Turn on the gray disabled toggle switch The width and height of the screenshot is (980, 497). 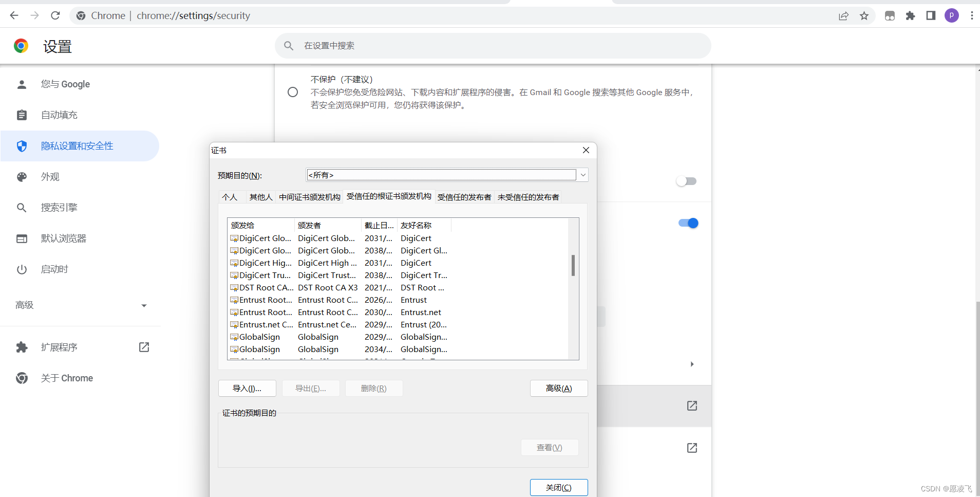[686, 181]
